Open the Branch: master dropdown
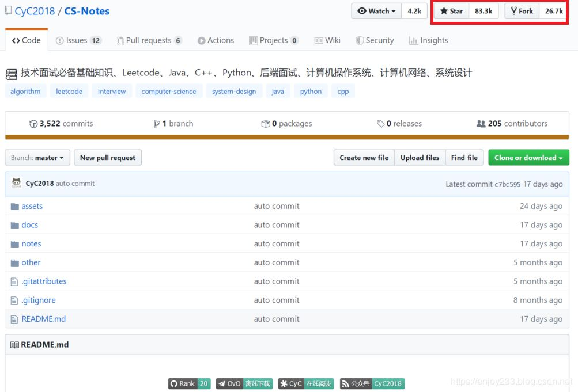 pyautogui.click(x=37, y=158)
